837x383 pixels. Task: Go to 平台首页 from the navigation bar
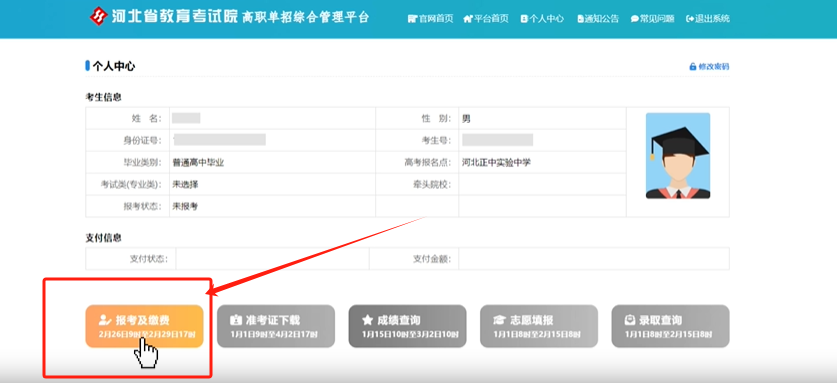click(486, 19)
